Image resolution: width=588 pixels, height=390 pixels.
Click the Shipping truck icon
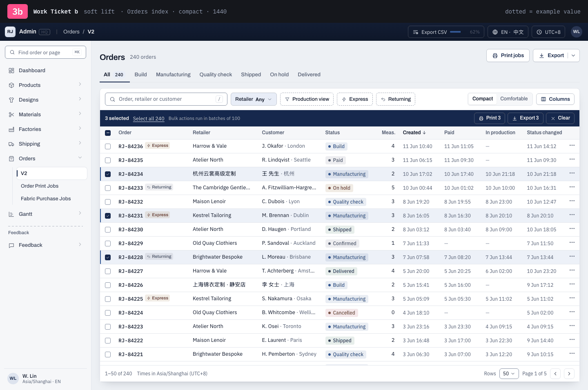click(x=11, y=144)
